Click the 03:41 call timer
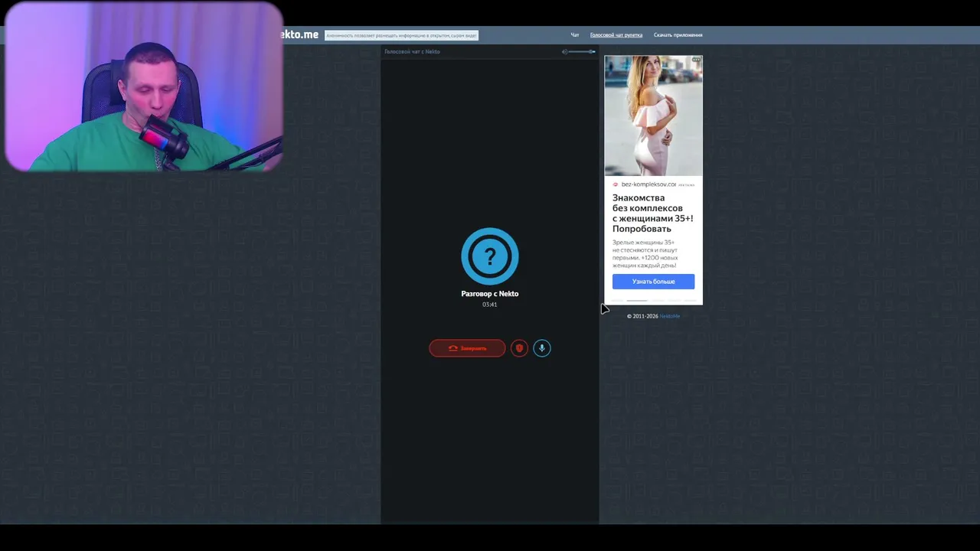This screenshot has height=551, width=980. click(490, 305)
